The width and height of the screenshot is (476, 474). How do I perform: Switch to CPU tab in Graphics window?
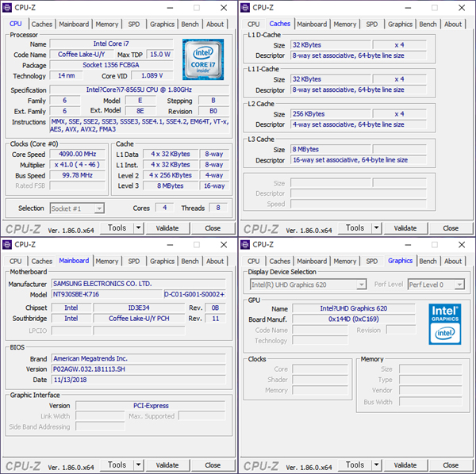point(254,261)
